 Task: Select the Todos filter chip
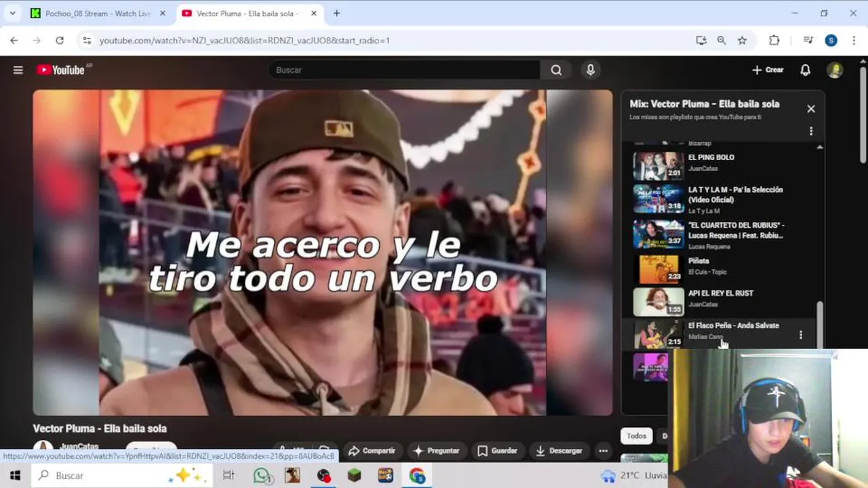(x=636, y=436)
